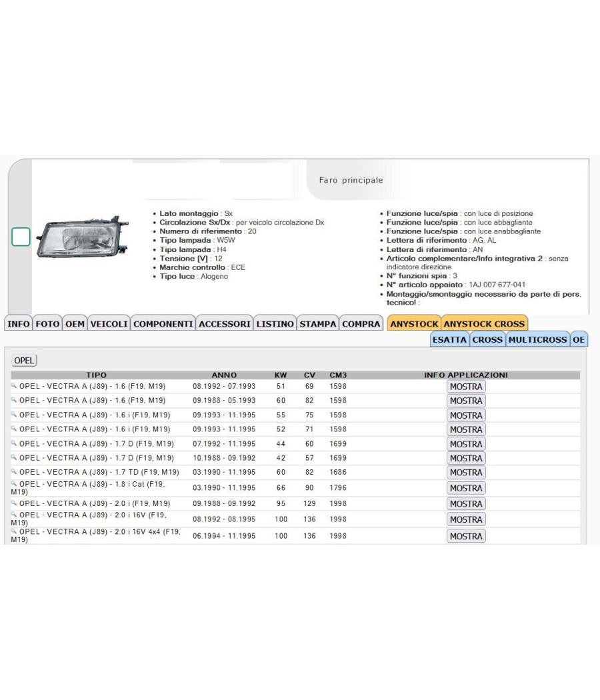The width and height of the screenshot is (600, 700).
Task: Show applications for Vectra 1.6 51 KW
Action: point(466,387)
